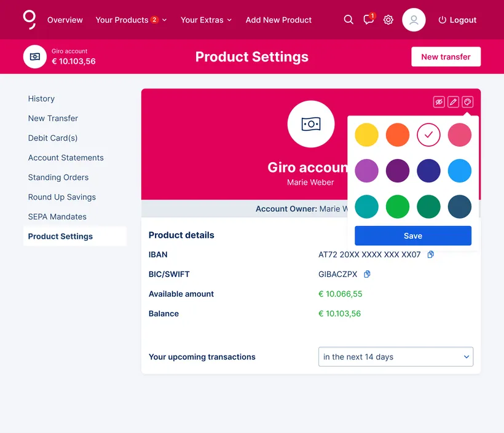Screen dimensions: 504x433
Task: Expand the Your Extras menu
Action: 206,20
